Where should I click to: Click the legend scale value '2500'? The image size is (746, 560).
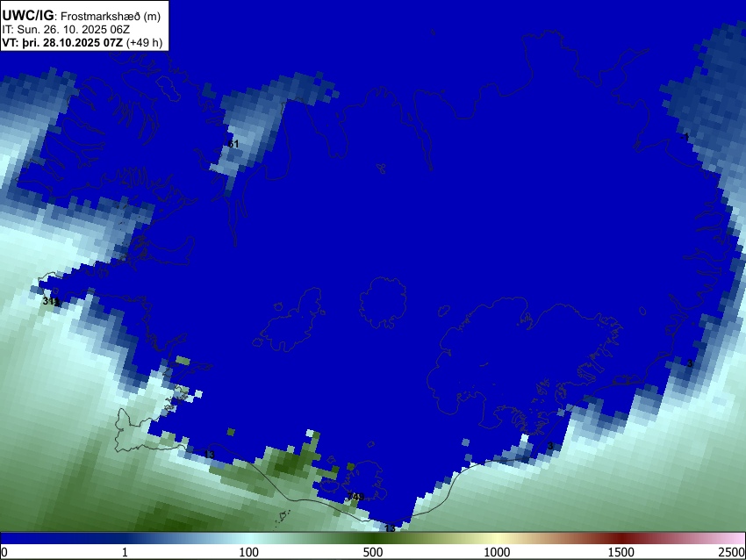pos(732,552)
